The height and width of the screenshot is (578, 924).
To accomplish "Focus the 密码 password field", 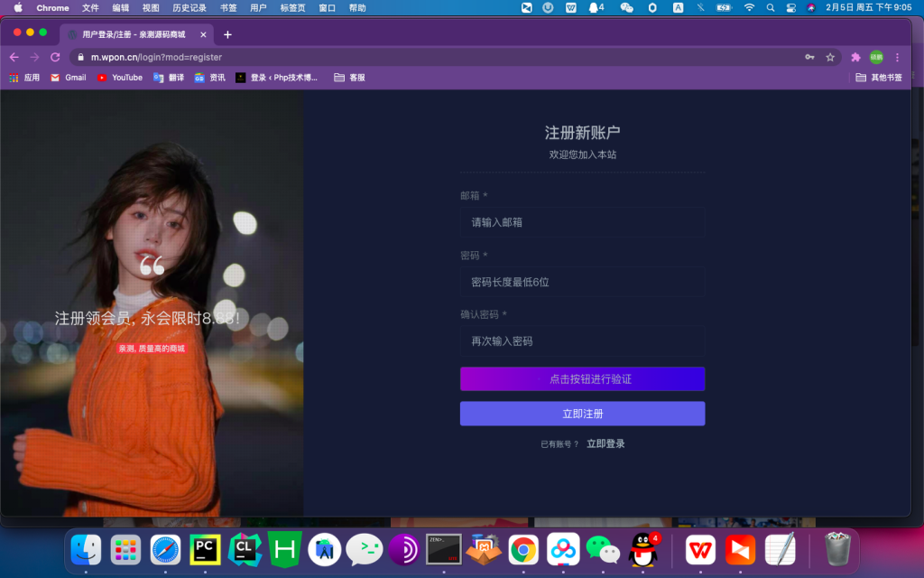I will pos(582,282).
